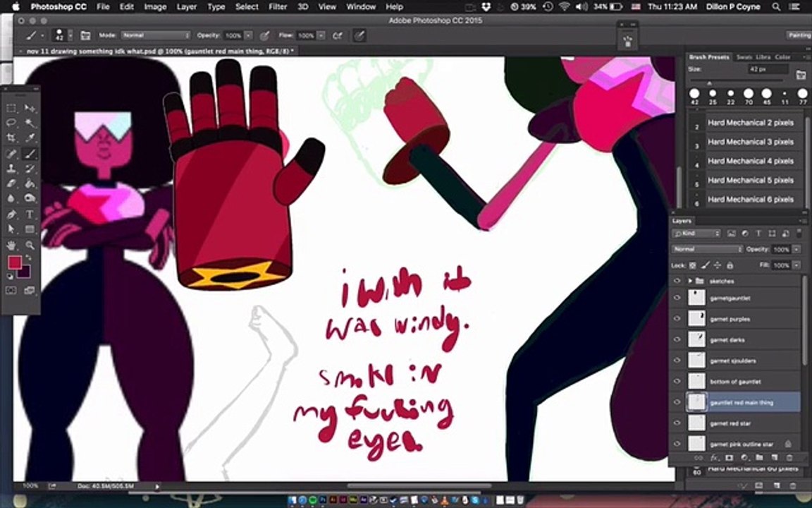This screenshot has width=812, height=508.
Task: Change screen mode from toolbox
Action: pos(30,291)
